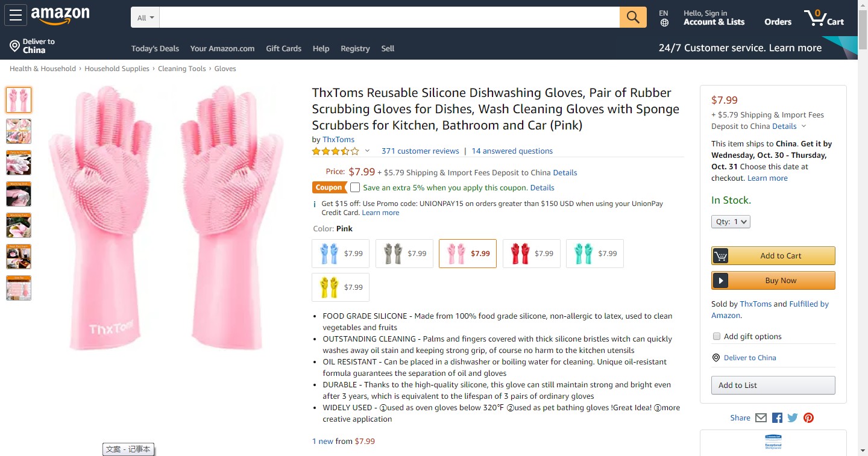Click inside the Amazon search field
Screen dimensions: 868x456
(389, 17)
